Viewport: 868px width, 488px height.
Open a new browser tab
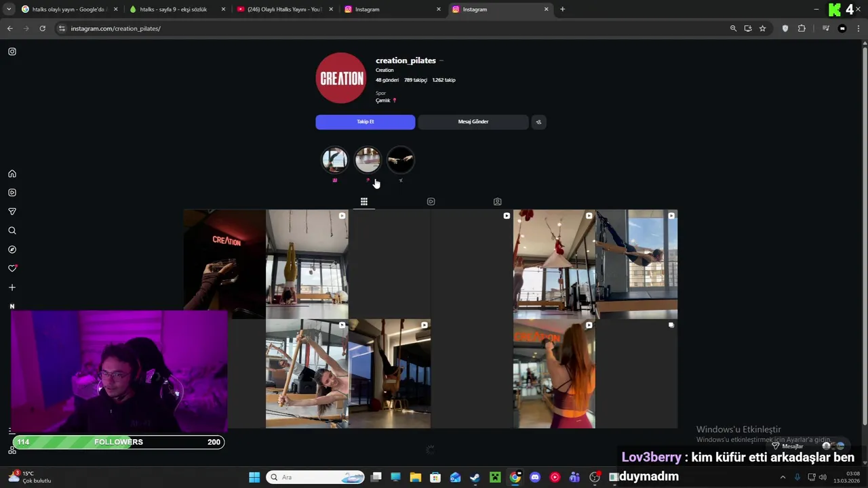(x=562, y=9)
